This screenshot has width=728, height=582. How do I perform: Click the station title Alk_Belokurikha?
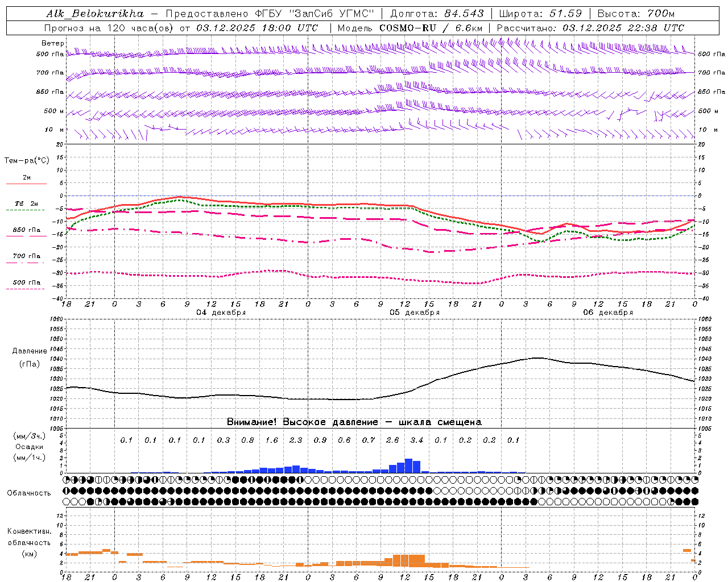coord(95,14)
